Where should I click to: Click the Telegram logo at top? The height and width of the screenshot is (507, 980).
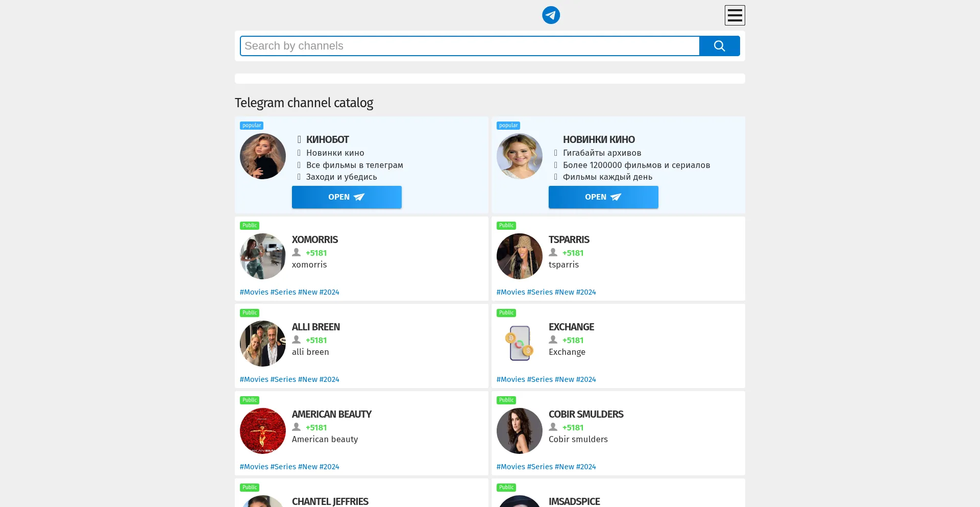point(551,15)
